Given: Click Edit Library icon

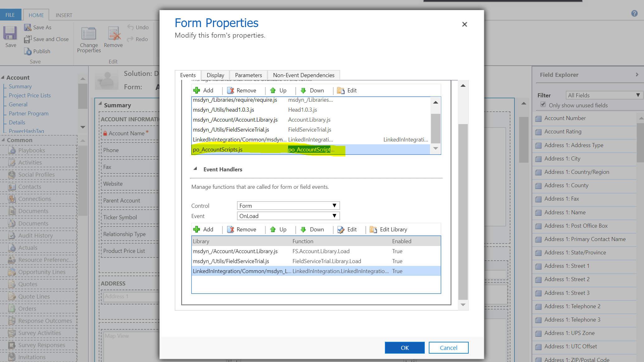Looking at the screenshot, I should 373,230.
